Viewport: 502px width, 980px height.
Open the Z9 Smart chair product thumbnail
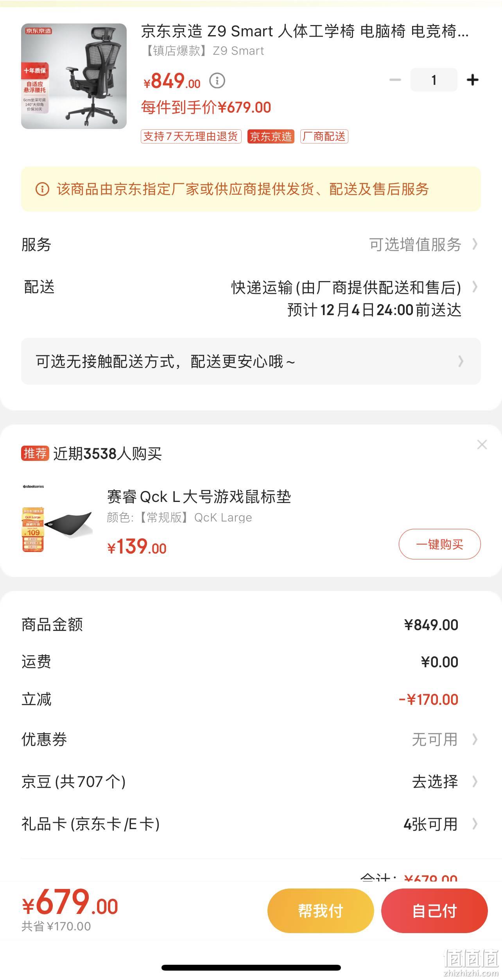(74, 76)
